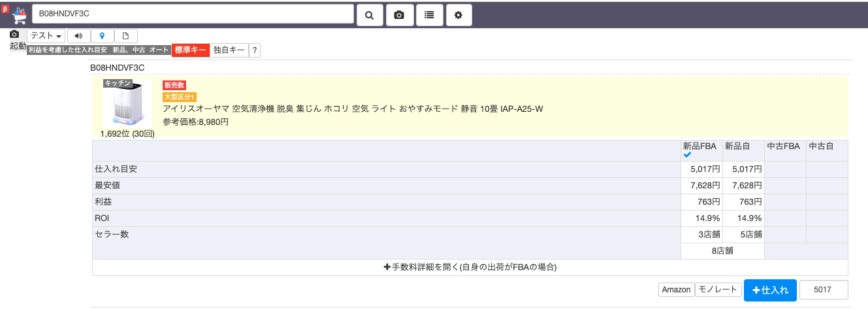Select the 独自キー mode button
The width and height of the screenshot is (868, 310).
pyautogui.click(x=229, y=50)
